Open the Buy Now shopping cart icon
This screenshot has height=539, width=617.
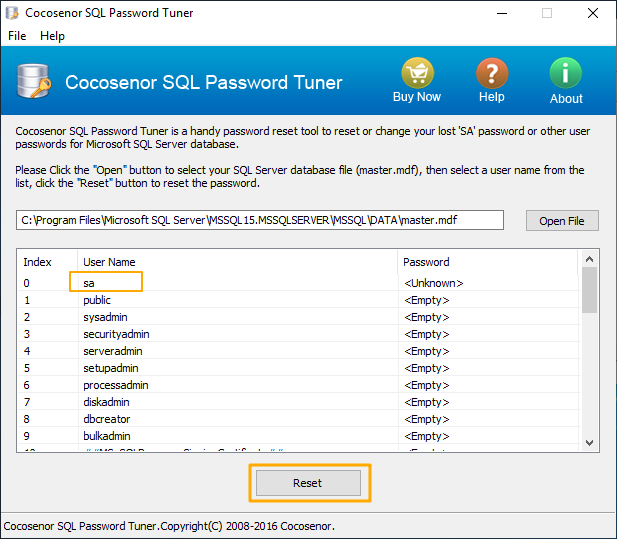pyautogui.click(x=417, y=73)
